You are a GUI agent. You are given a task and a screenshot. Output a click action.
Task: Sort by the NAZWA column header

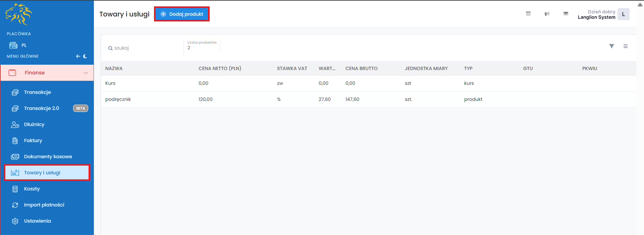(x=114, y=68)
